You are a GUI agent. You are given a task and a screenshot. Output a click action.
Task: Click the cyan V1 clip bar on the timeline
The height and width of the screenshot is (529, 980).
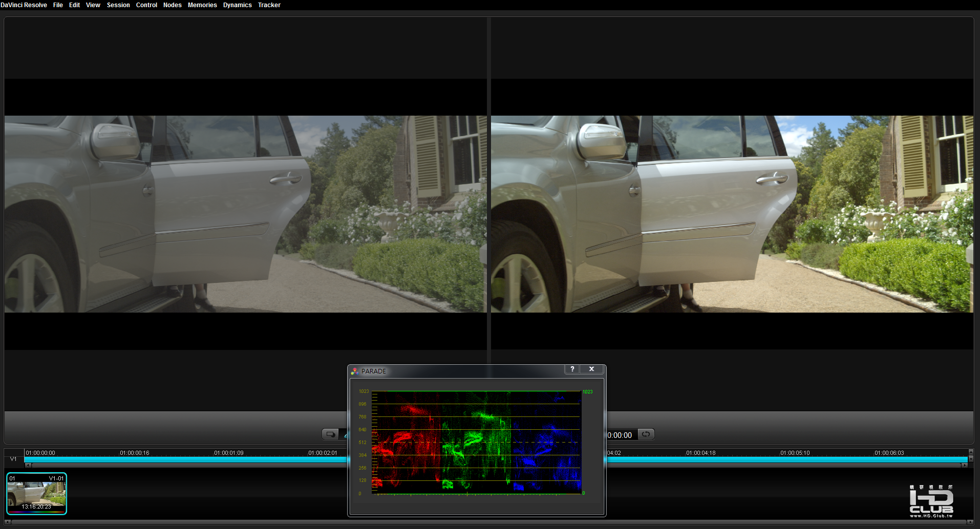184,459
